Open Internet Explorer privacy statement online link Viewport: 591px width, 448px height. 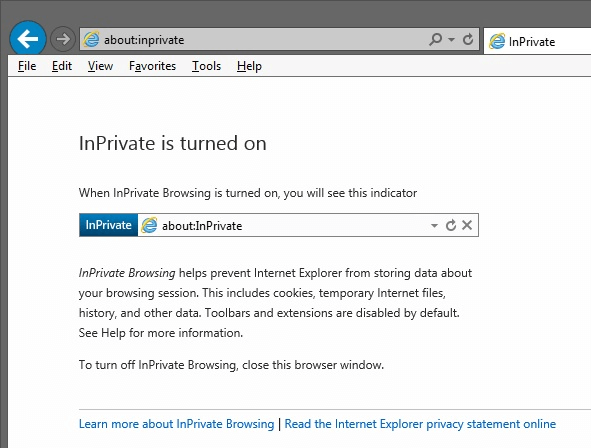coord(420,424)
